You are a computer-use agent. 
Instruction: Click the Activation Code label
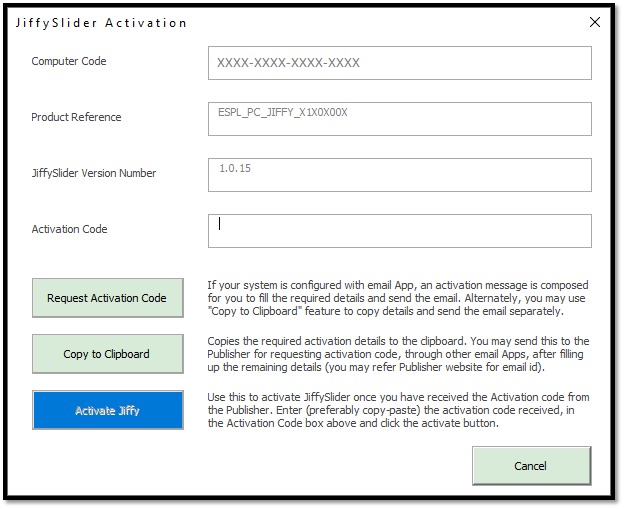click(x=69, y=229)
